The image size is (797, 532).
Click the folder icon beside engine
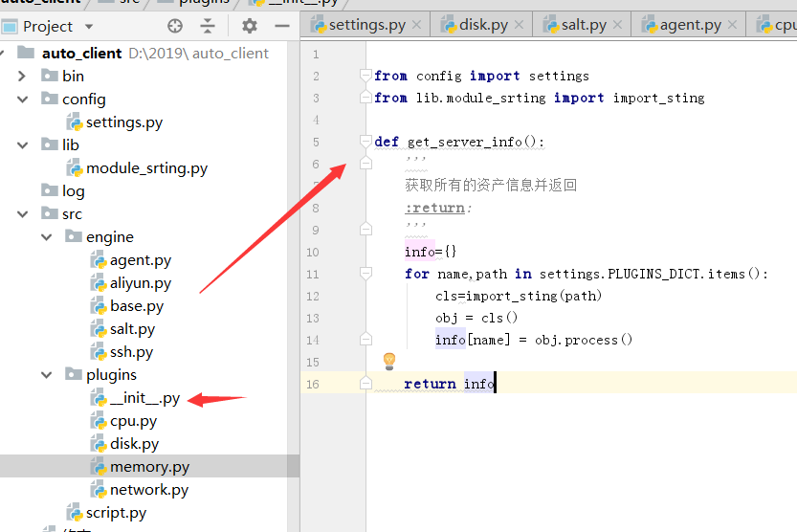tap(73, 236)
